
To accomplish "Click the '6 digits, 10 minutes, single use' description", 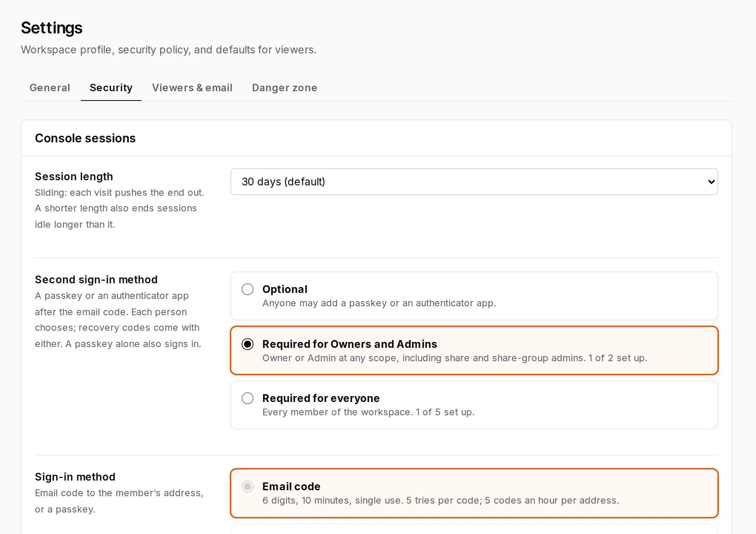I will (441, 501).
